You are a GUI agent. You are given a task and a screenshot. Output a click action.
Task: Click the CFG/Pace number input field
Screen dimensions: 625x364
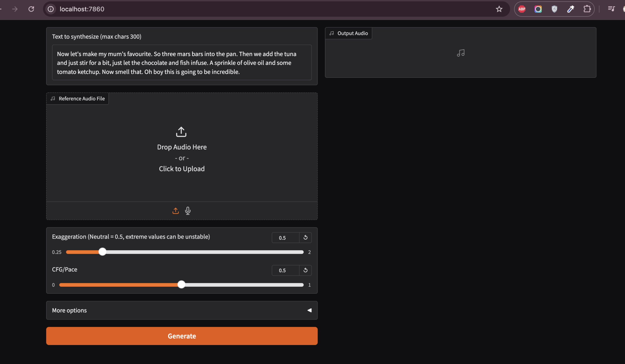click(285, 270)
